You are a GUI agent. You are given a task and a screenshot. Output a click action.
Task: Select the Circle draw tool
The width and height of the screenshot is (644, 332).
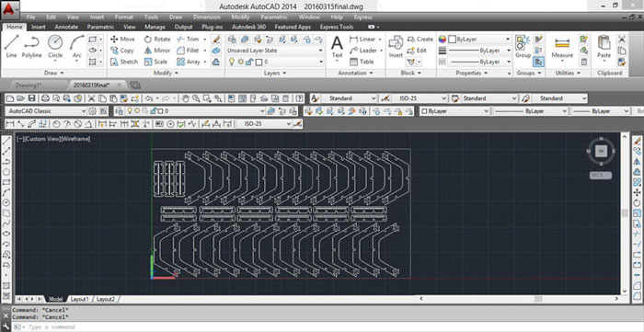(55, 46)
